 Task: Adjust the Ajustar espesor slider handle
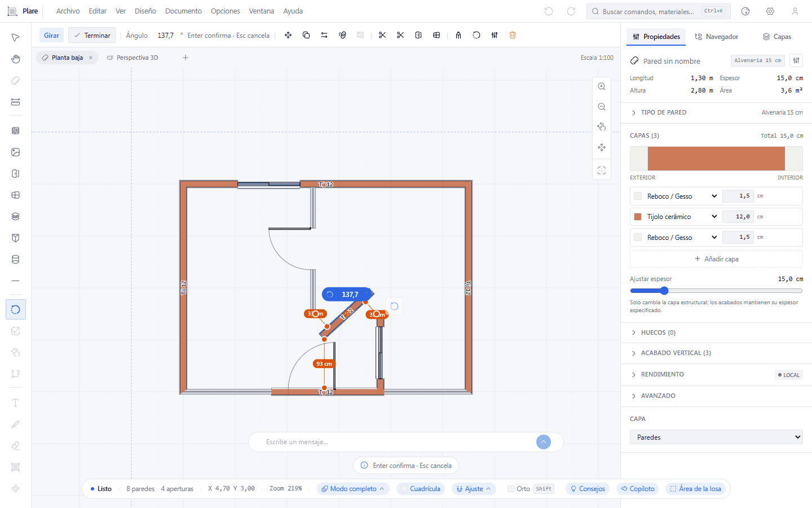point(664,291)
